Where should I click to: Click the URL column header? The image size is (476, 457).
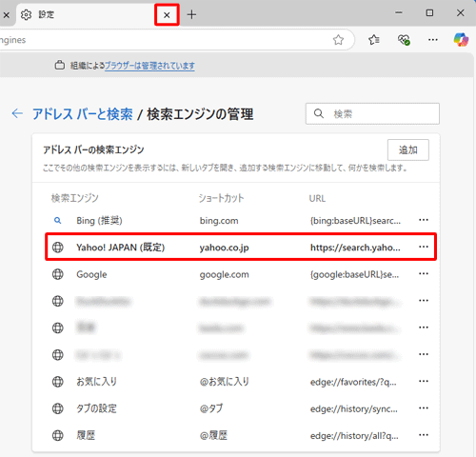[317, 199]
